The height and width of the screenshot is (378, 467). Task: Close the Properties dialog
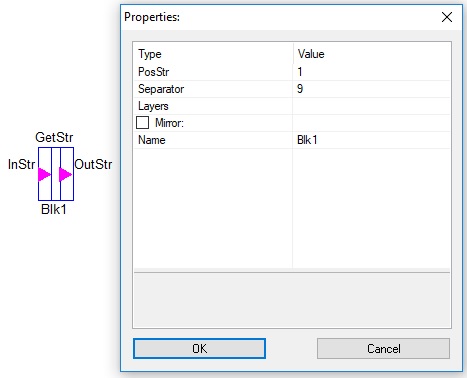447,17
